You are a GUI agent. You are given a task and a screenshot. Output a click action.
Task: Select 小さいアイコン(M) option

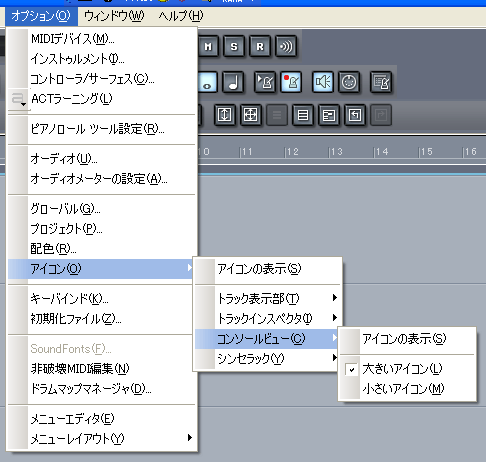click(x=407, y=389)
